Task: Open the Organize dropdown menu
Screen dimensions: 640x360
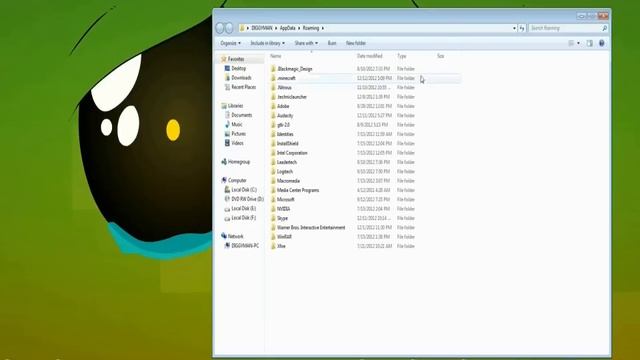Action: point(231,43)
